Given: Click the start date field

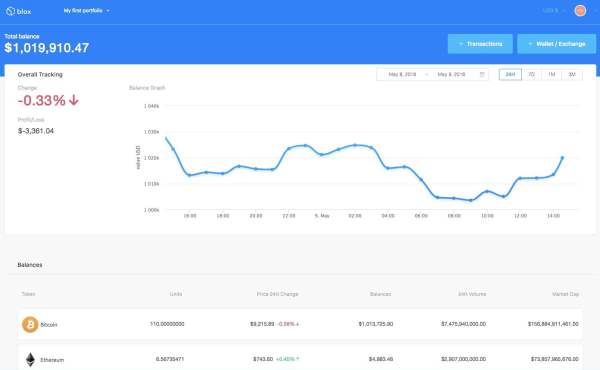Looking at the screenshot, I should click(x=402, y=74).
